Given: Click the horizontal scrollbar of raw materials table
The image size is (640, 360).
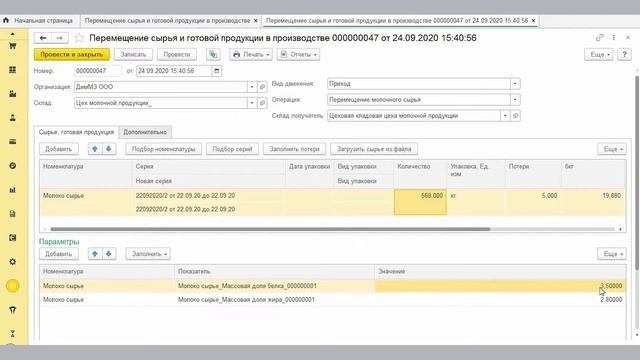Looking at the screenshot, I should pos(270,229).
